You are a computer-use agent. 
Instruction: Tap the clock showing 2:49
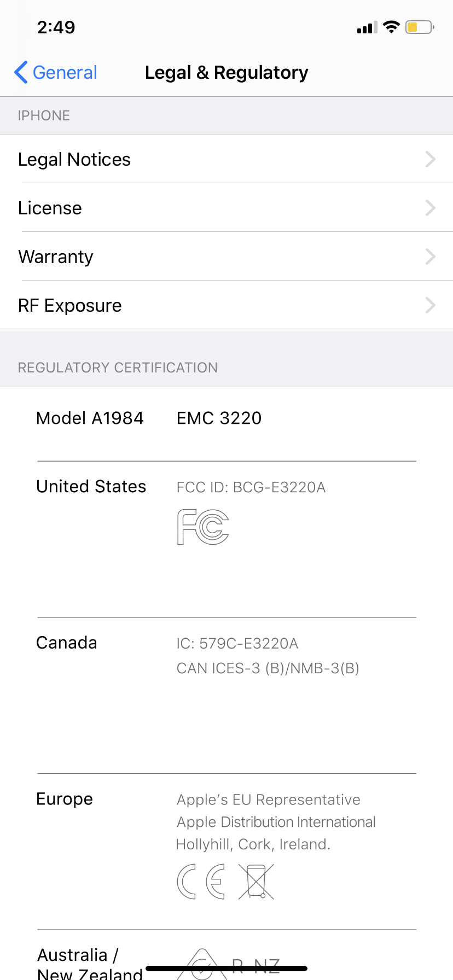[x=56, y=27]
